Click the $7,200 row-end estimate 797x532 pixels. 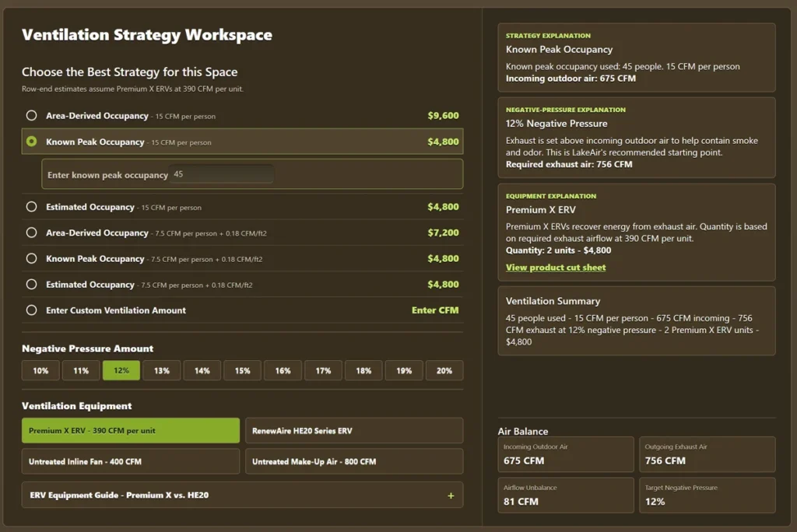point(443,233)
